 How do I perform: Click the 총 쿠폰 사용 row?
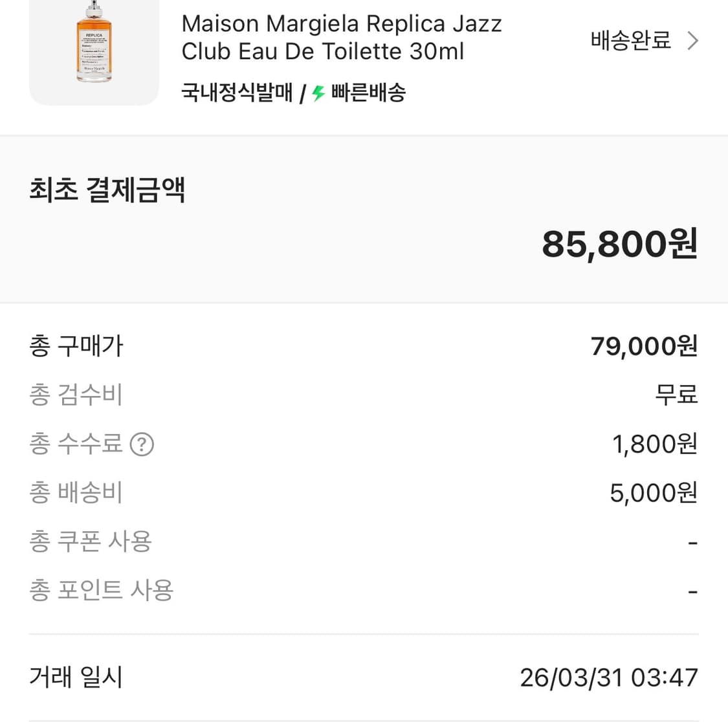click(x=91, y=541)
